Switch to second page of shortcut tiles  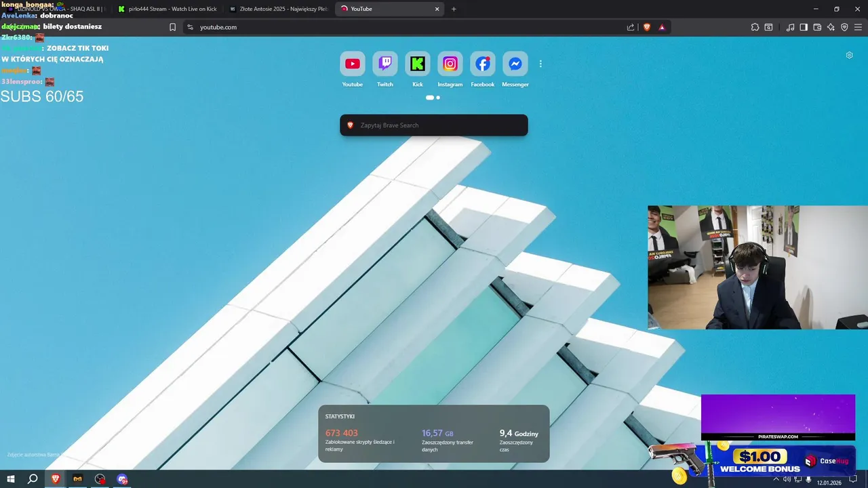tap(438, 98)
